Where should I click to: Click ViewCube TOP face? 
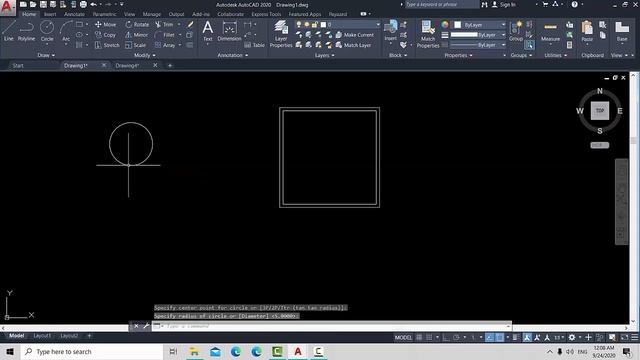[600, 111]
